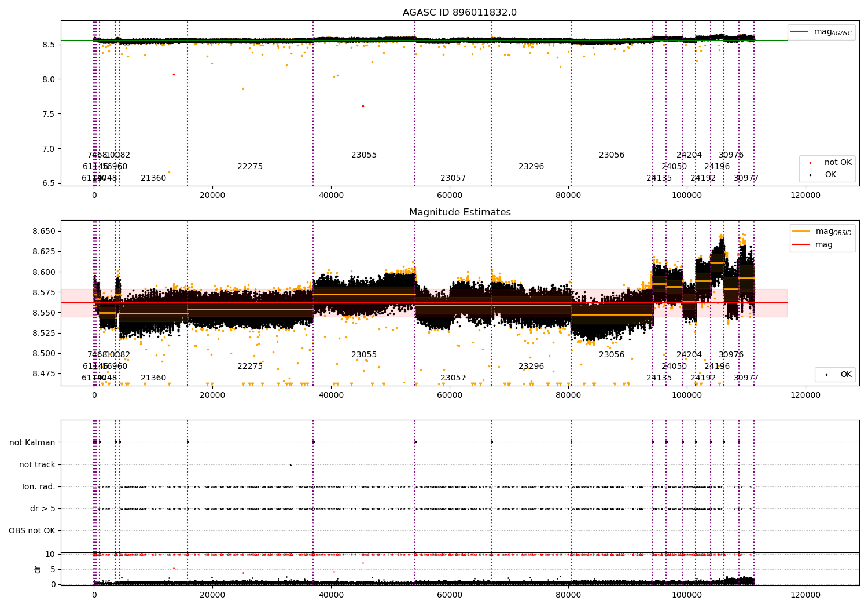
Task: Click obsid label 23056 in the top plot
Action: tap(612, 155)
